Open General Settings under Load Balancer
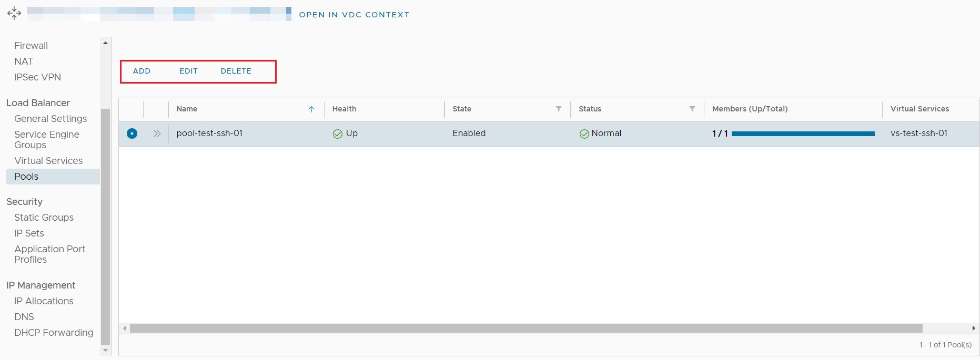Screen dimensions: 980x360 pyautogui.click(x=50, y=119)
